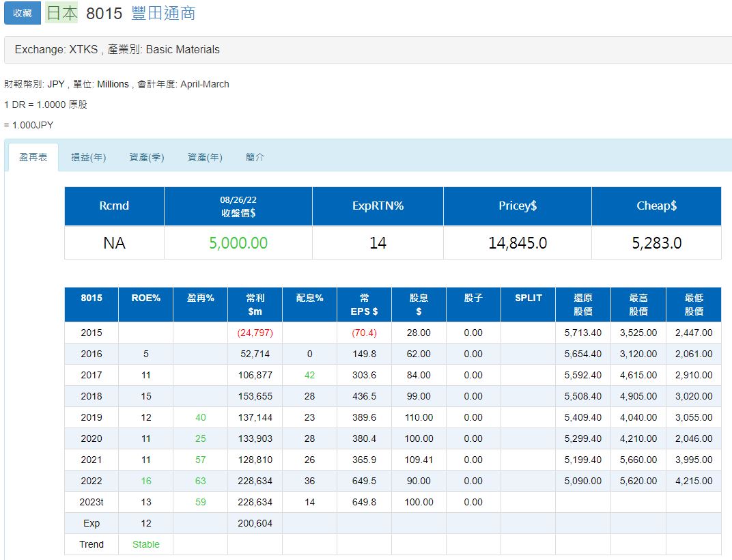732x560 pixels.
Task: Select the red (70.4) EPS value
Action: pyautogui.click(x=364, y=333)
